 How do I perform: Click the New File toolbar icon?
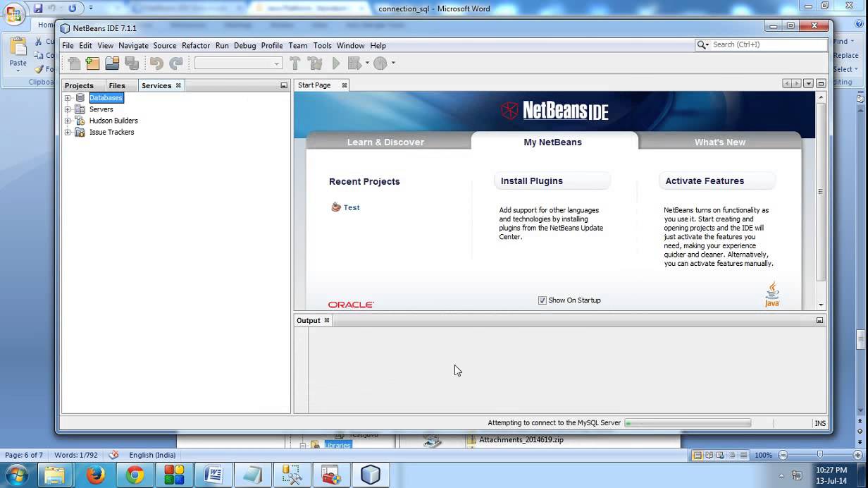(x=74, y=63)
